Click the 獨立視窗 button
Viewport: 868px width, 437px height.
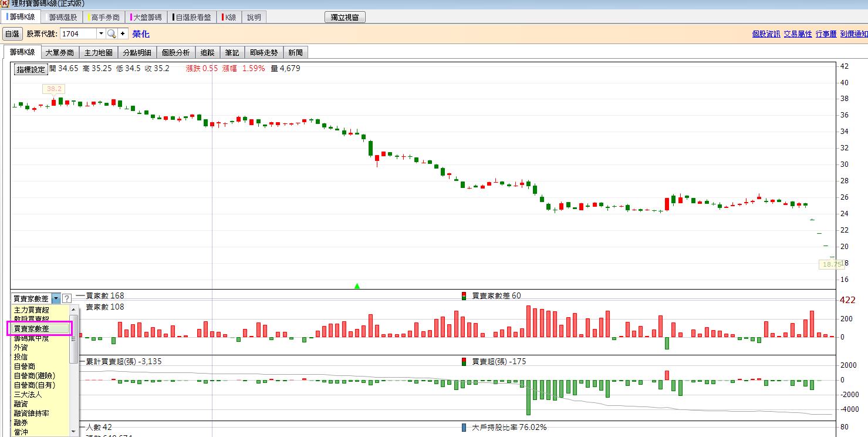(x=345, y=18)
